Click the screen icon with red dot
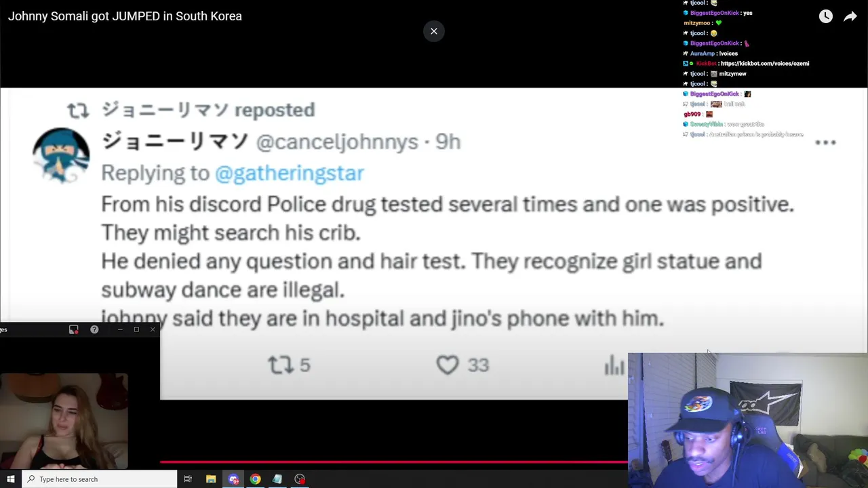This screenshot has width=868, height=488. (74, 329)
